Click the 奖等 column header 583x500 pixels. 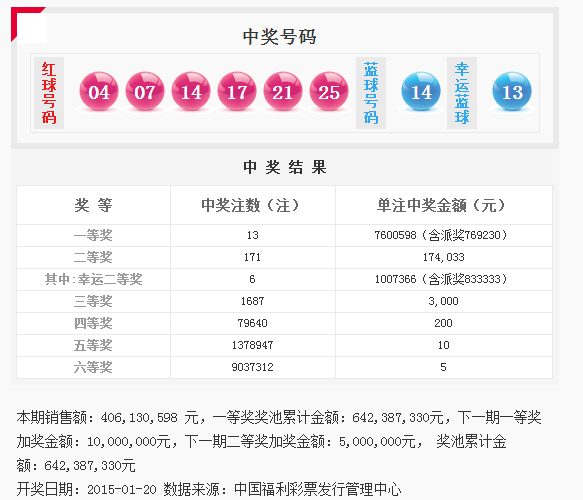click(x=93, y=205)
